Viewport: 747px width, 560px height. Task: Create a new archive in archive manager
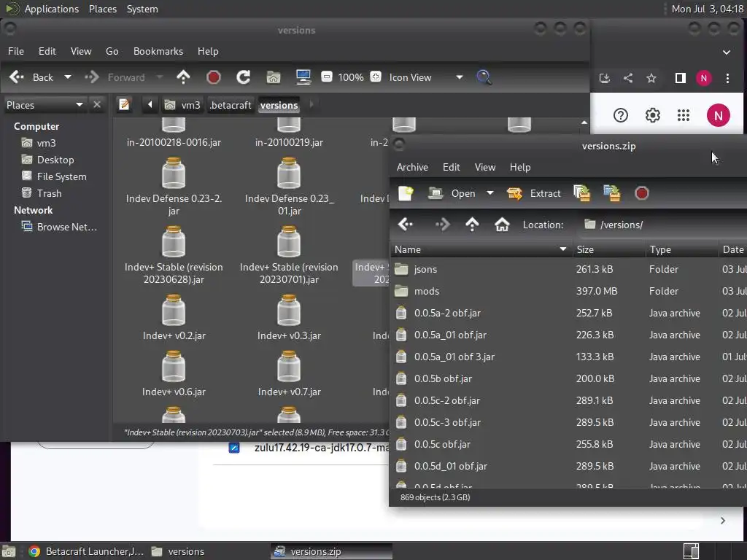click(x=406, y=193)
